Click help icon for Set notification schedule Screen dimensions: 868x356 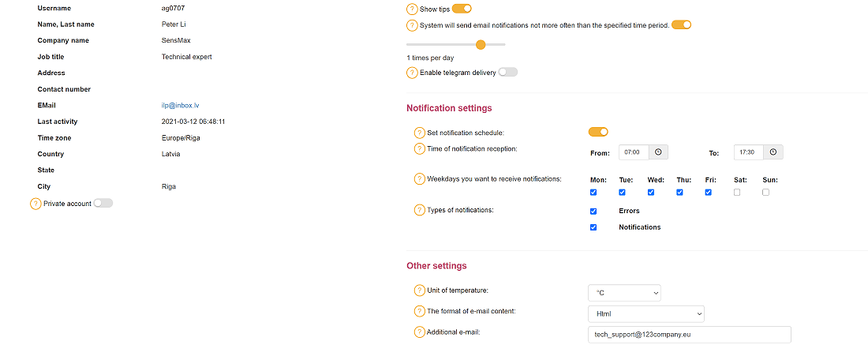(x=420, y=133)
